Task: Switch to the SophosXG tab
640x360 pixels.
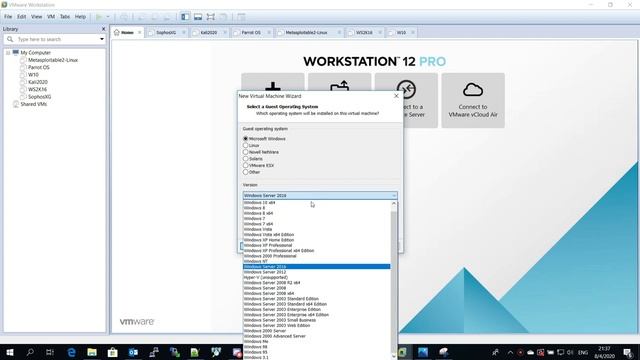Action: [x=166, y=32]
